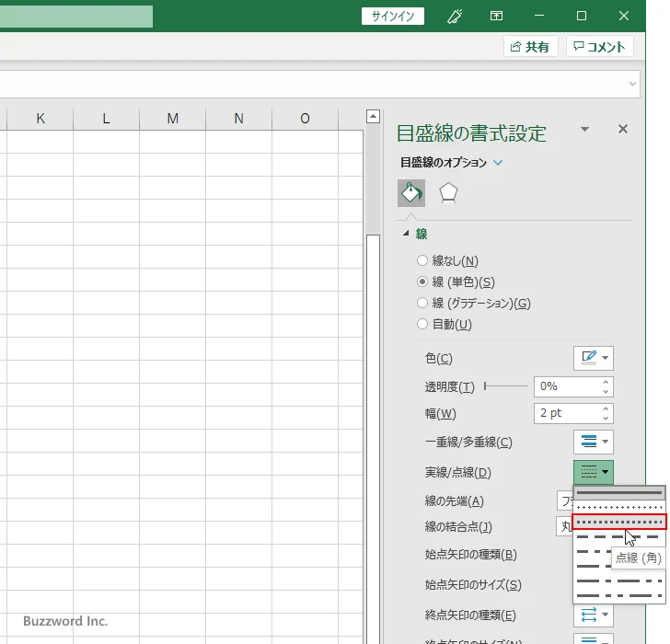This screenshot has height=644, width=670.
Task: Click the 透明度(T) slider
Action: click(506, 386)
